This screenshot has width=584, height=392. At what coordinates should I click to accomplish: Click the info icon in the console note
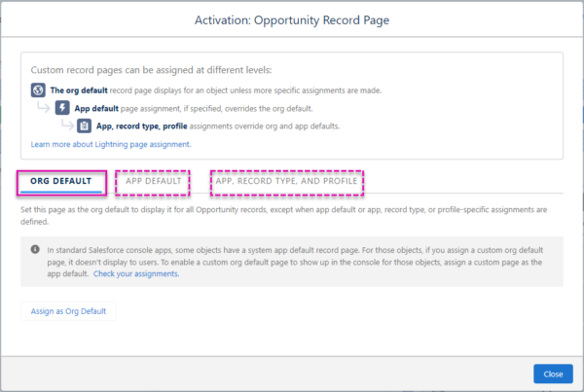coord(35,249)
